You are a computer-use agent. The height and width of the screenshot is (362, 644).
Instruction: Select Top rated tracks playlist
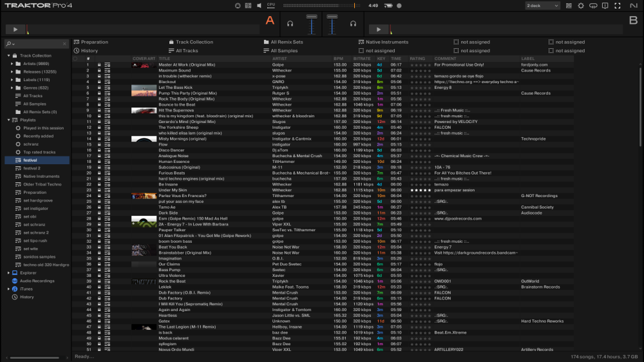[x=39, y=152]
